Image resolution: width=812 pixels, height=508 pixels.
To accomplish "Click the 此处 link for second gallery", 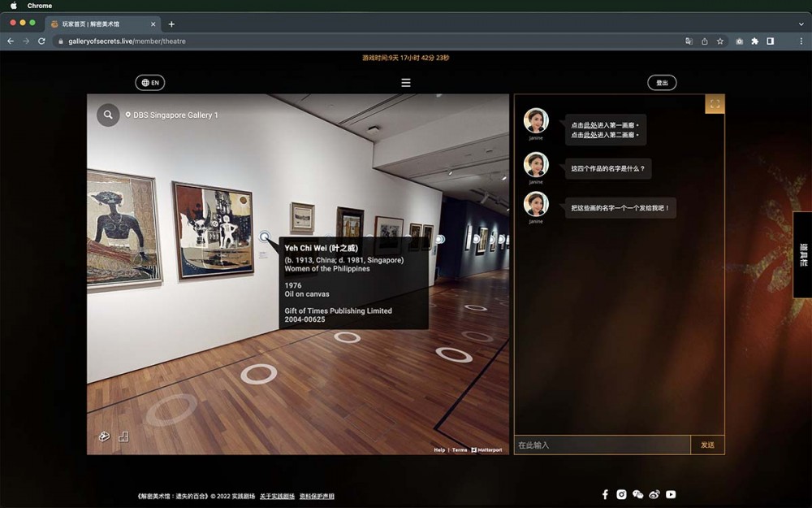I will point(590,135).
